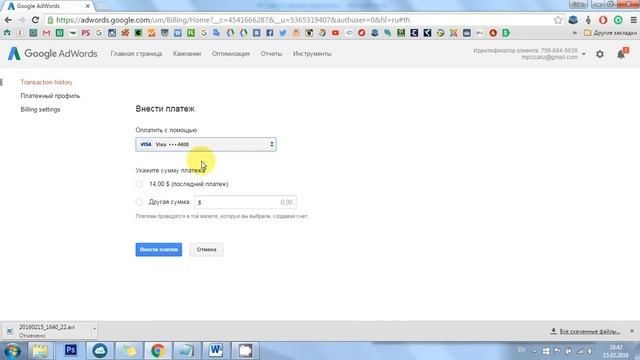Open the AdWords notifications bell
This screenshot has width=640, height=360.
pos(621,54)
